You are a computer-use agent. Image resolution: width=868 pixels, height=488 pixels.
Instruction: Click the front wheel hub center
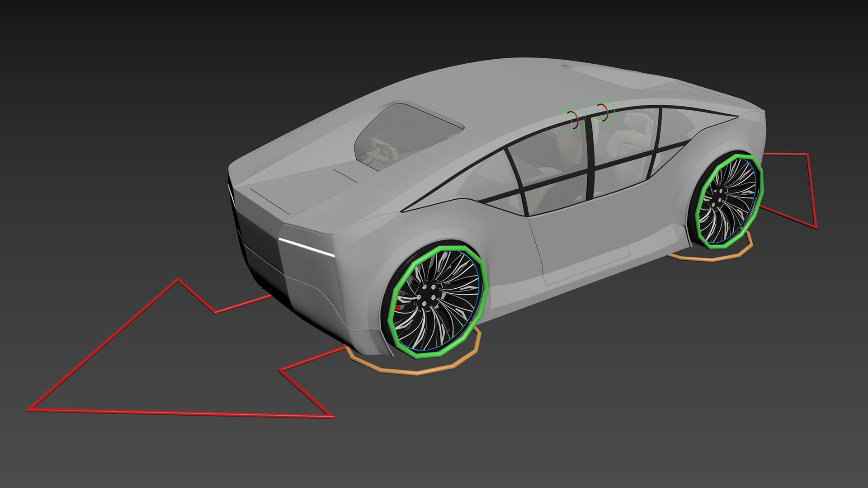point(717,198)
